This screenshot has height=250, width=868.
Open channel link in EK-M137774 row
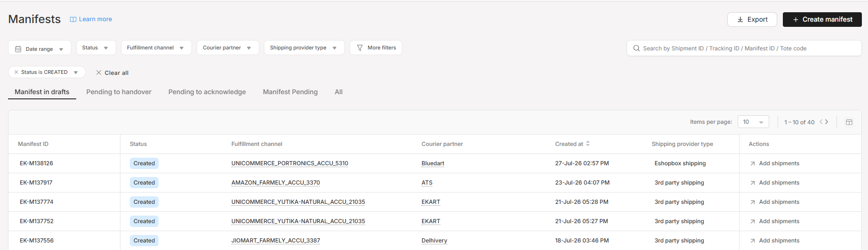click(x=298, y=202)
